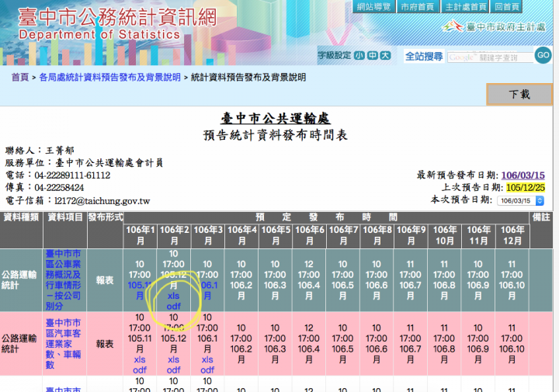Viewport: 559px width, 392px height.
Task: Click the 下載 download button
Action: (519, 94)
